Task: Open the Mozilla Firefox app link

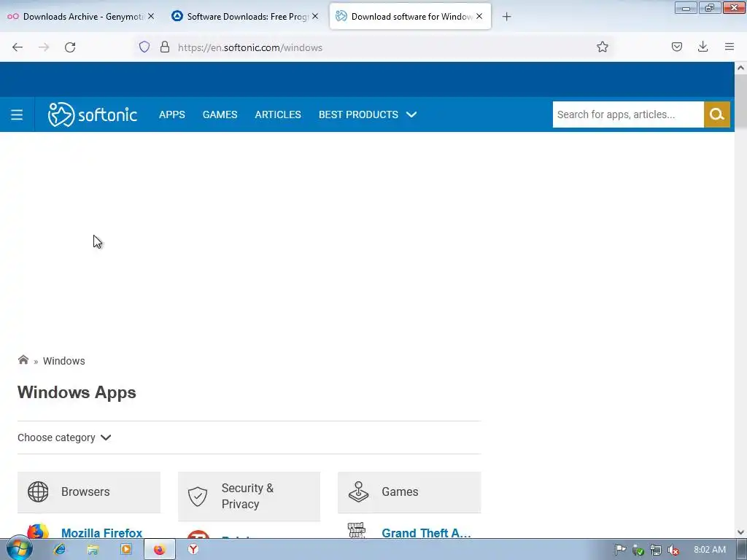Action: (x=101, y=533)
